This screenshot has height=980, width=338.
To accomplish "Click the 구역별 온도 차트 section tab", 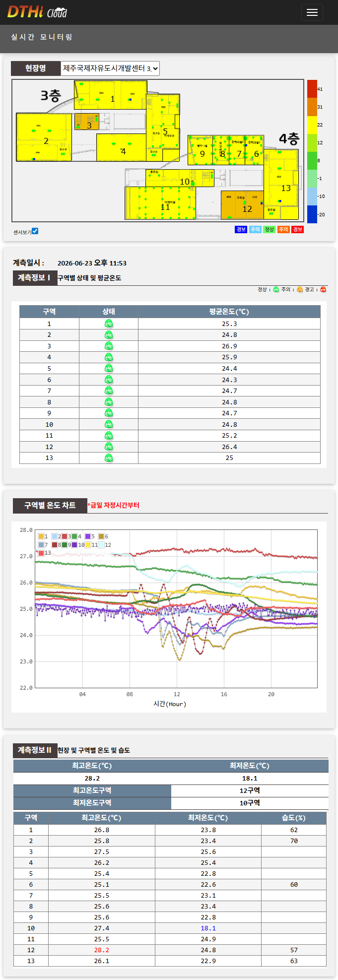I will 50,506.
